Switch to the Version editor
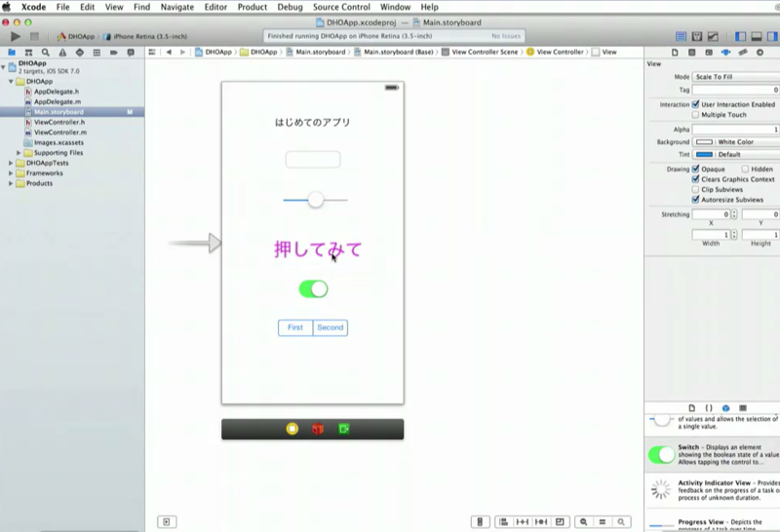The width and height of the screenshot is (780, 532). click(x=713, y=36)
